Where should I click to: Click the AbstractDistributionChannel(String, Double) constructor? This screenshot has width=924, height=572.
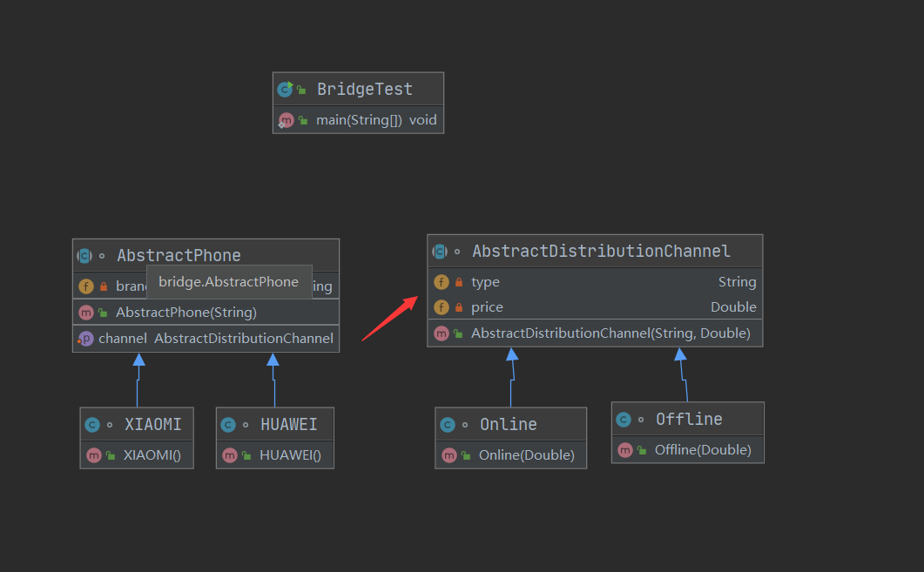[x=595, y=333]
